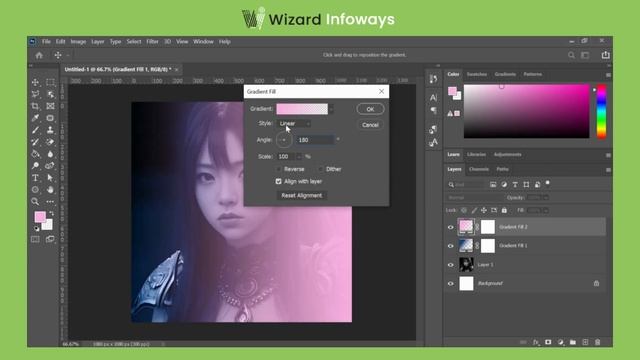This screenshot has height=360, width=640.
Task: Open the Color panel options menu
Action: [x=608, y=75]
